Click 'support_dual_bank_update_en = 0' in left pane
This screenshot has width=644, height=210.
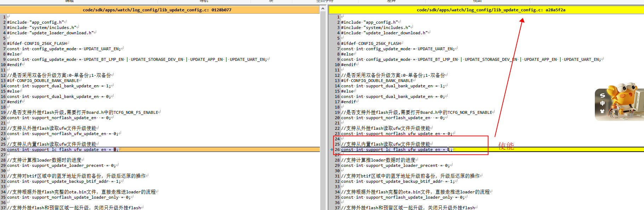(71, 97)
